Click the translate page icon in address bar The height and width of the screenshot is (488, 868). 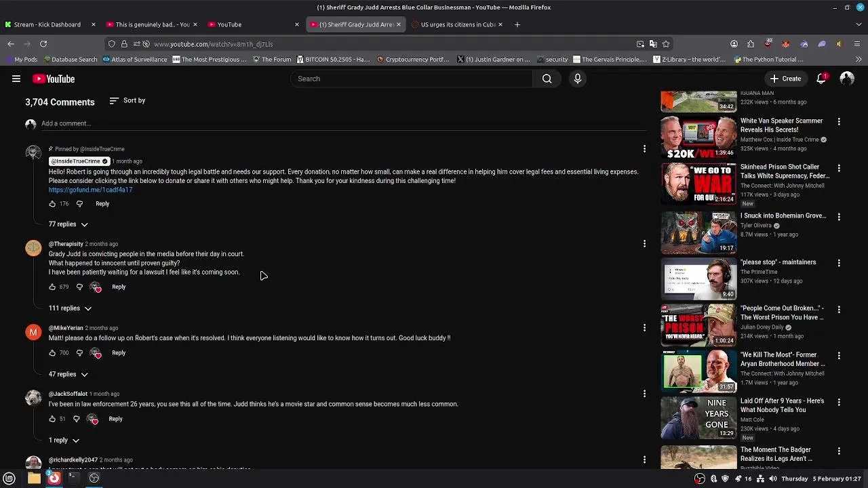point(653,44)
